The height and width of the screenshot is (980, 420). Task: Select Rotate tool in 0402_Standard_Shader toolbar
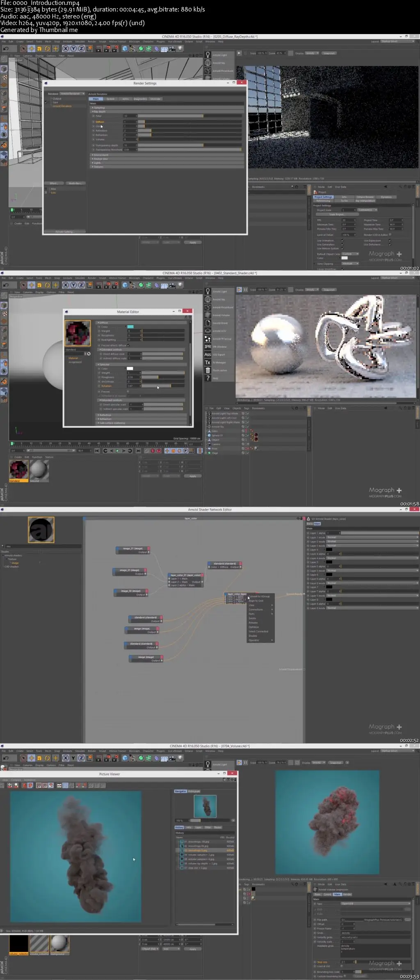(x=47, y=285)
